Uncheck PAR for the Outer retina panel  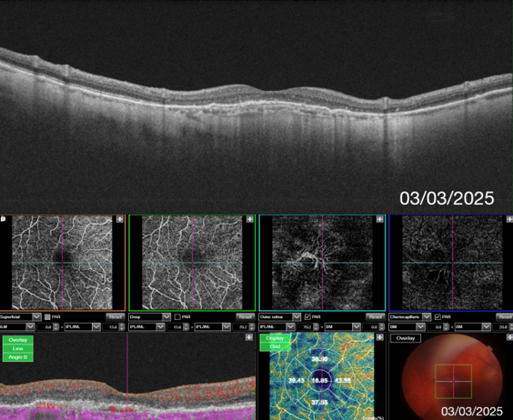(x=307, y=317)
